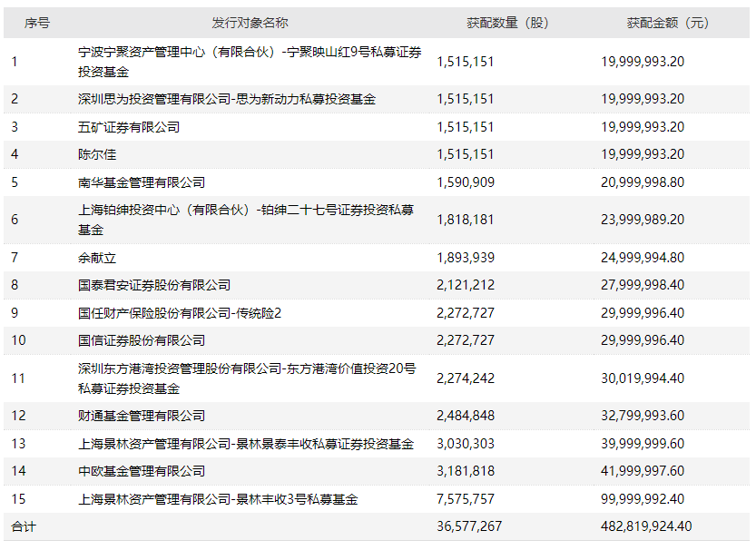Click 19,999,993.20 in the 深圳思为投资 row

[643, 99]
